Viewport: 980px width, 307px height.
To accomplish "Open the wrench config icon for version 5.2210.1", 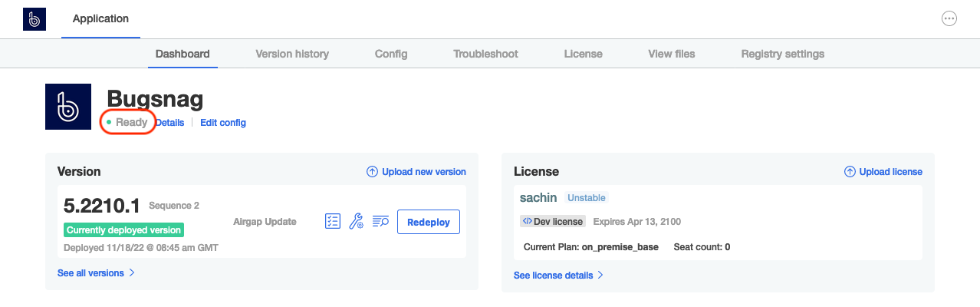I will tap(356, 222).
